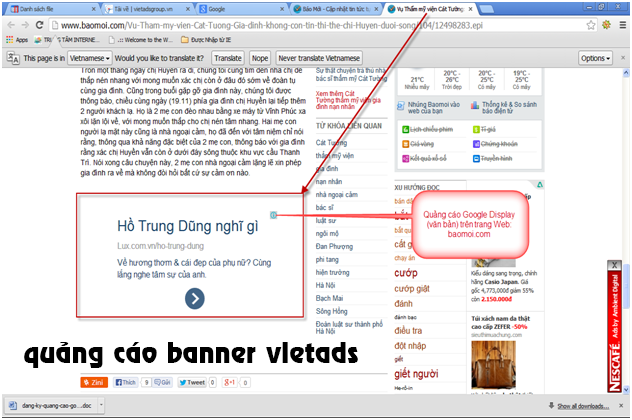Image resolution: width=632 pixels, height=420 pixels.
Task: Click the Facebook 'Thích' like button
Action: point(126,382)
